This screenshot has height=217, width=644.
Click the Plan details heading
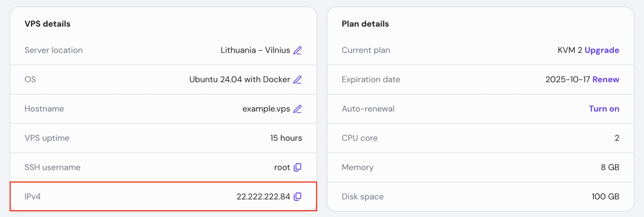(x=365, y=23)
